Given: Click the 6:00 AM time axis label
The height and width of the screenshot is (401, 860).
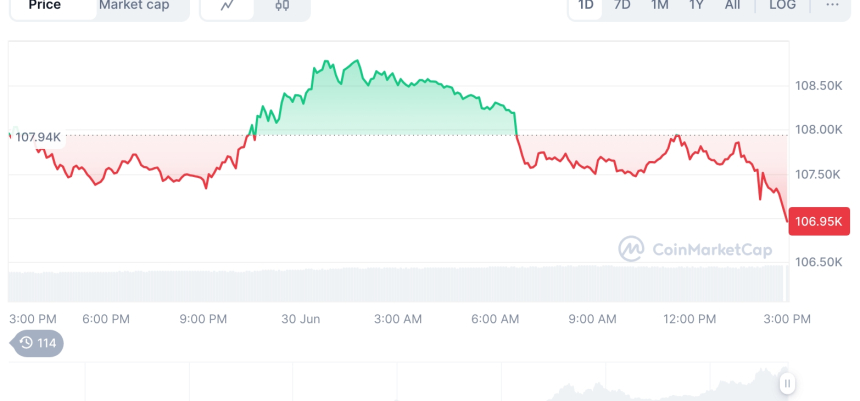Looking at the screenshot, I should coord(495,319).
